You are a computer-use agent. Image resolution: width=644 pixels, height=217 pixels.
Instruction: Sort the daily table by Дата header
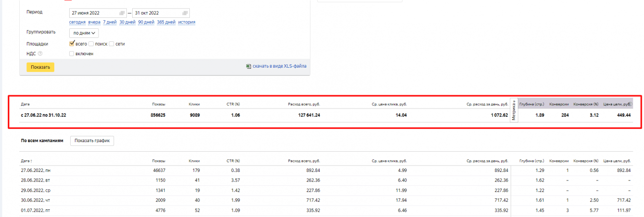click(27, 161)
